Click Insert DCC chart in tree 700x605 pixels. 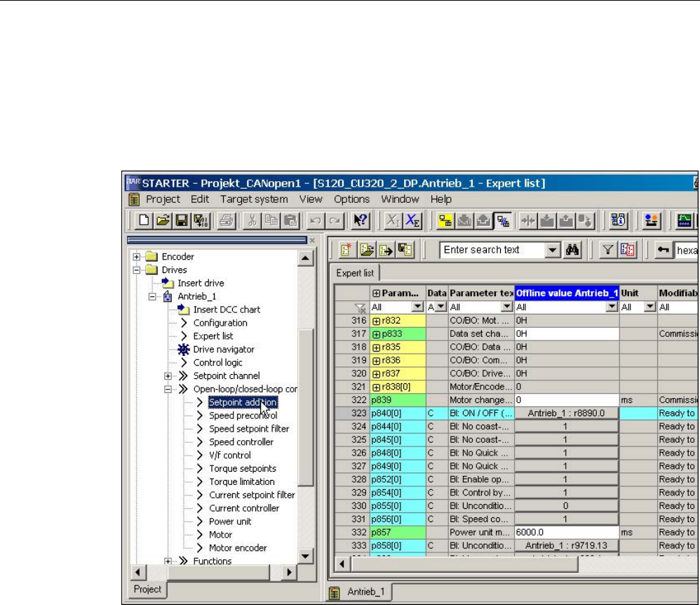tap(227, 310)
